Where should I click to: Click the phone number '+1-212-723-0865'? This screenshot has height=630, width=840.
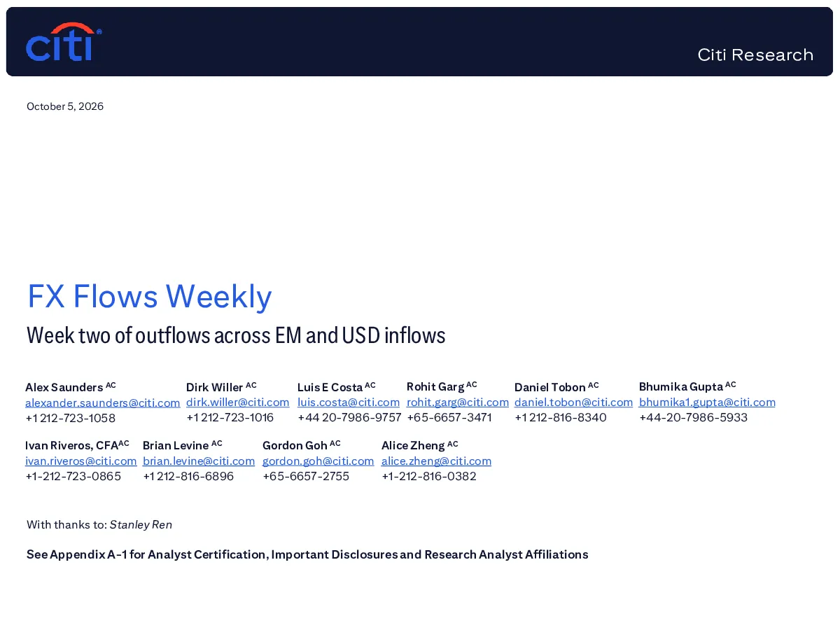pos(73,476)
